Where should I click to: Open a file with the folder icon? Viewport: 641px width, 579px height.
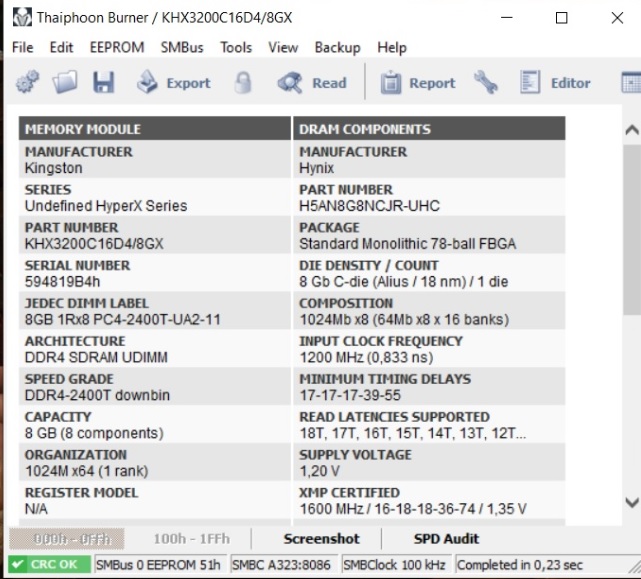click(65, 82)
